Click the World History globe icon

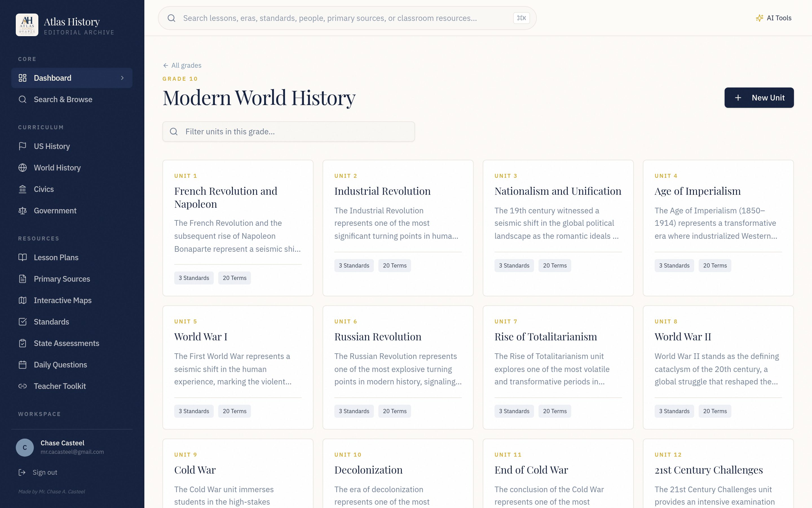click(x=23, y=168)
